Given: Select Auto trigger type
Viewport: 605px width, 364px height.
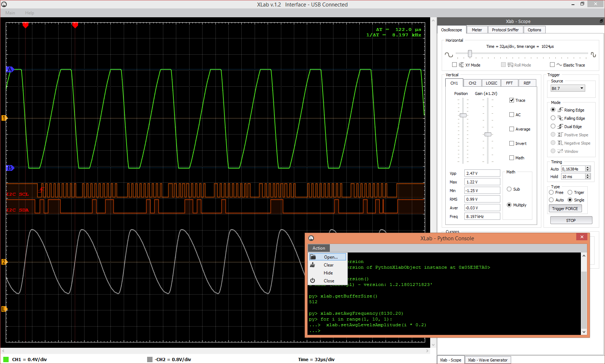Looking at the screenshot, I should 551,200.
